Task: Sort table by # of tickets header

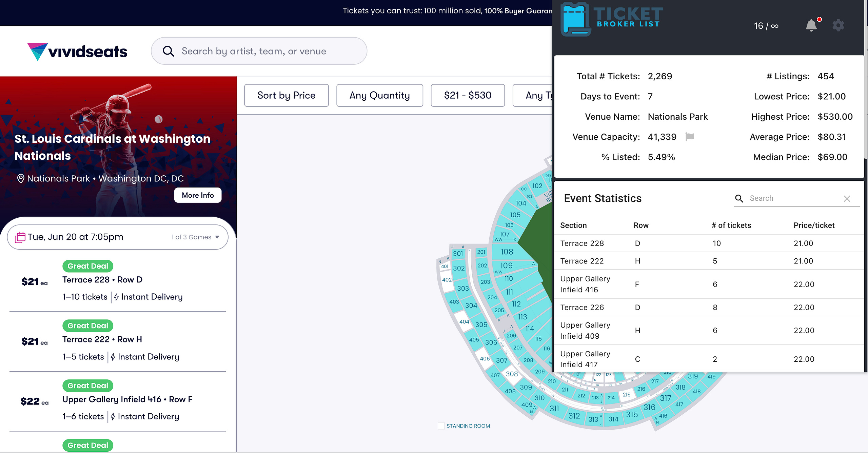Action: pos(731,225)
